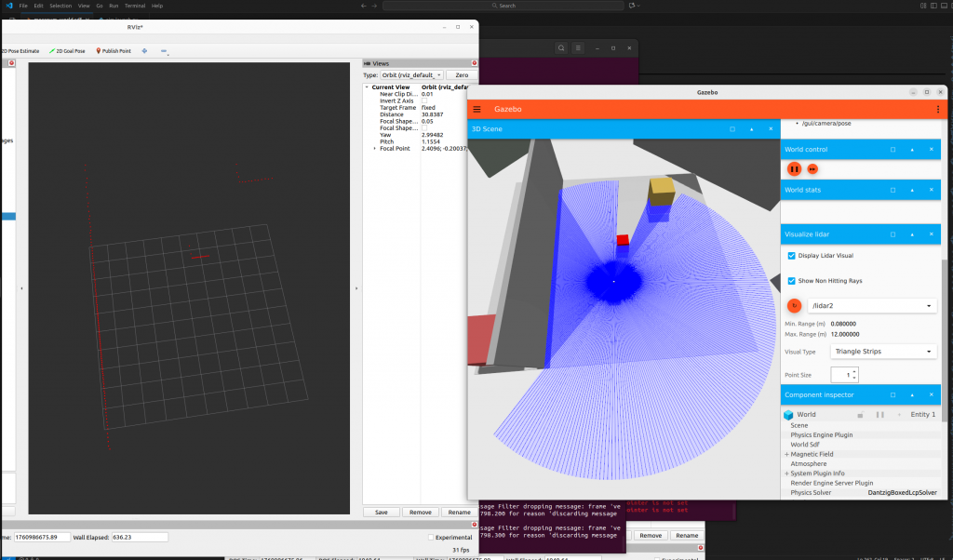Screen dimensions: 953x560
Task: Select the 2D Goal Pose tool
Action: pos(66,51)
